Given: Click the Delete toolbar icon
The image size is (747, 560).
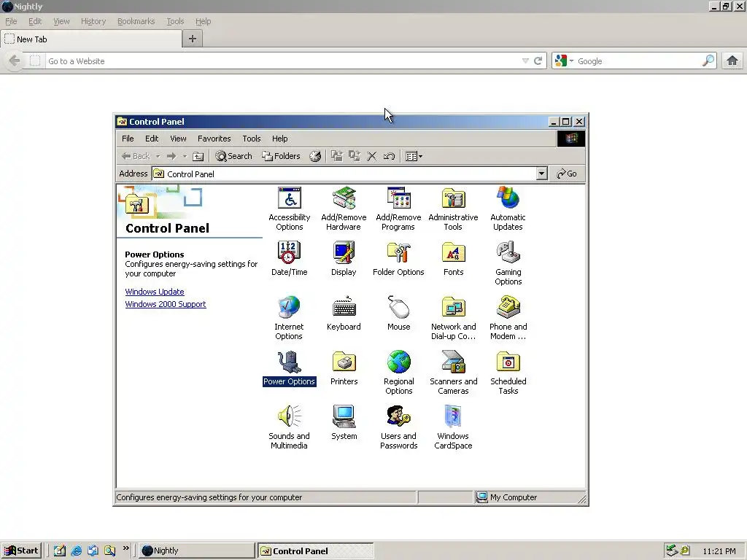Looking at the screenshot, I should [x=371, y=156].
